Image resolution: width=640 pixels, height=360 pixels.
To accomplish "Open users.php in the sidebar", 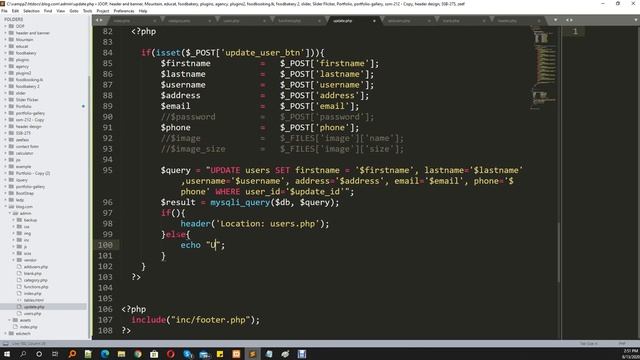I will (x=33, y=313).
